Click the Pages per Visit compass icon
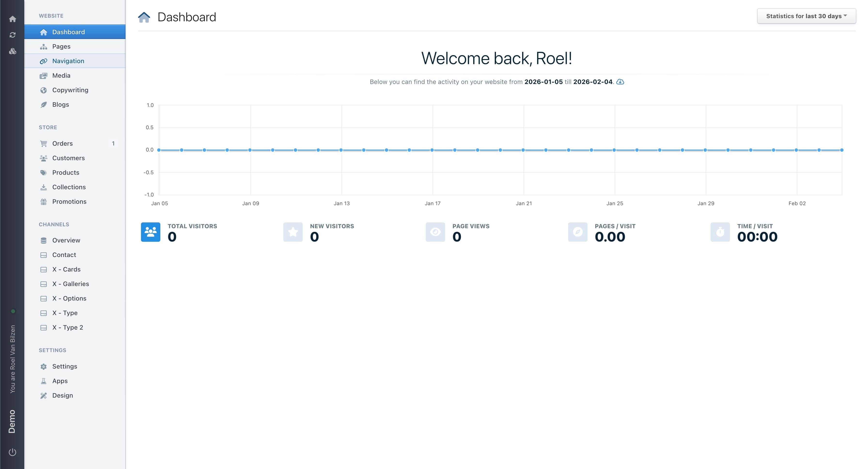 578,232
